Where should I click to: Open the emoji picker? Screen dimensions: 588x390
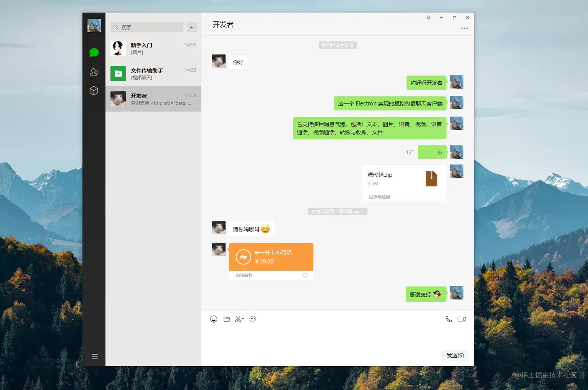pyautogui.click(x=213, y=319)
